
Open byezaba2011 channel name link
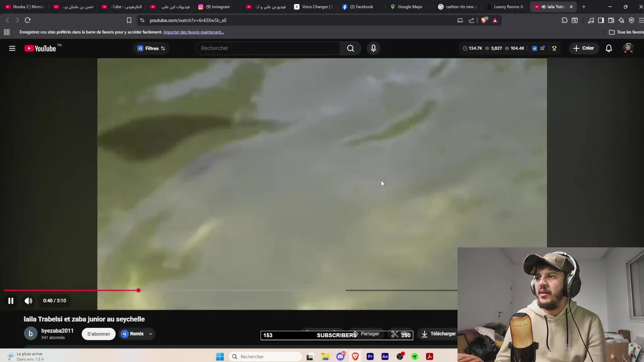(x=57, y=331)
